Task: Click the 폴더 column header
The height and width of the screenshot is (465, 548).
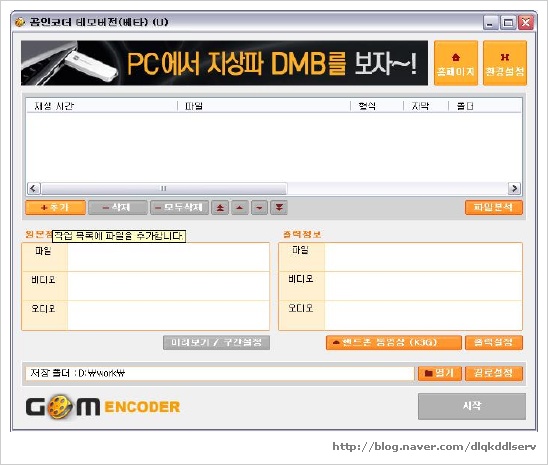Action: tap(485, 106)
